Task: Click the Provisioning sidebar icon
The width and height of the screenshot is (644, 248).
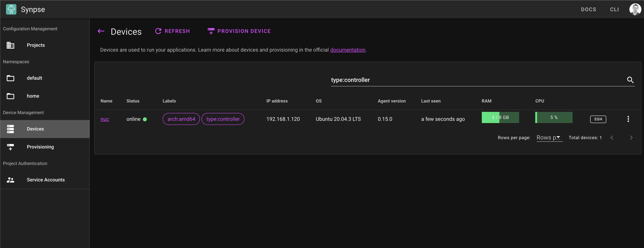Action: point(10,147)
